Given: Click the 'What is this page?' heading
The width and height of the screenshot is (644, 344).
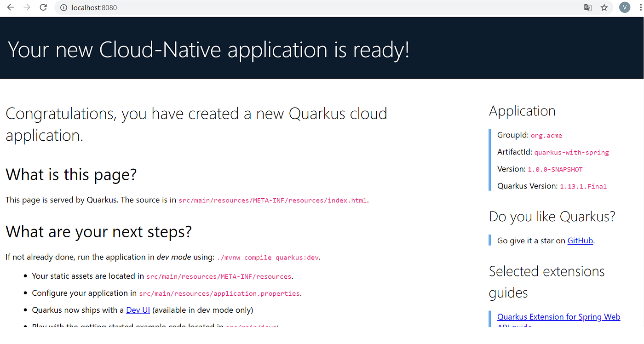Looking at the screenshot, I should click(71, 175).
